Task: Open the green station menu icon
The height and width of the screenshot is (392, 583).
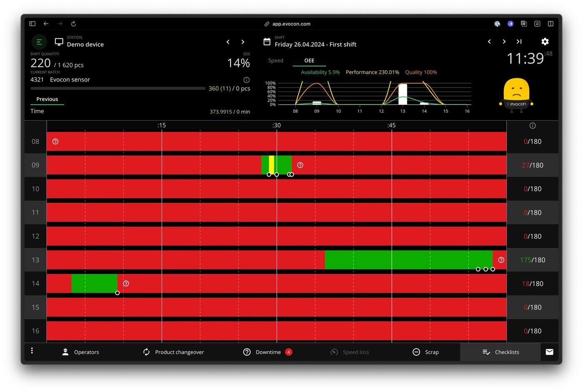Action: pos(39,42)
